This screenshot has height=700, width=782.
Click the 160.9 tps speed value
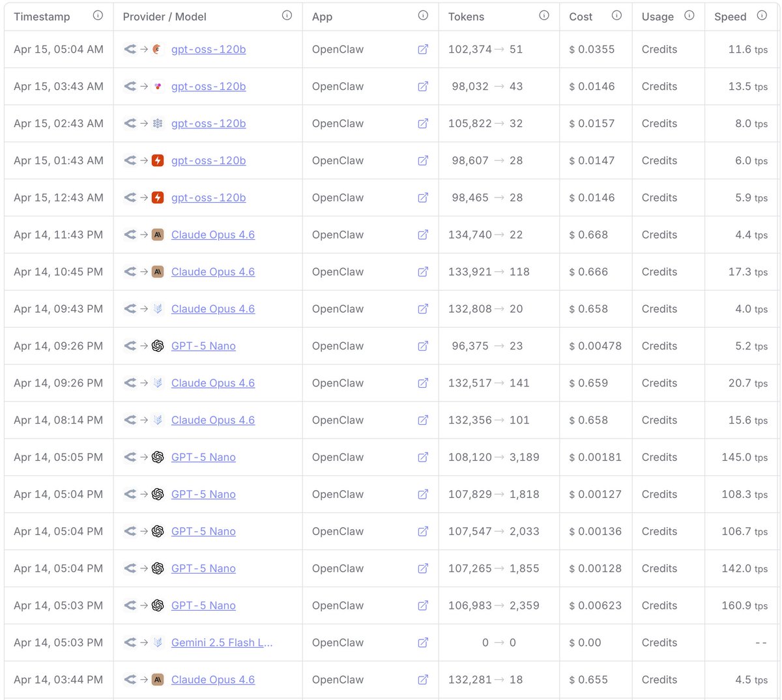pyautogui.click(x=745, y=606)
